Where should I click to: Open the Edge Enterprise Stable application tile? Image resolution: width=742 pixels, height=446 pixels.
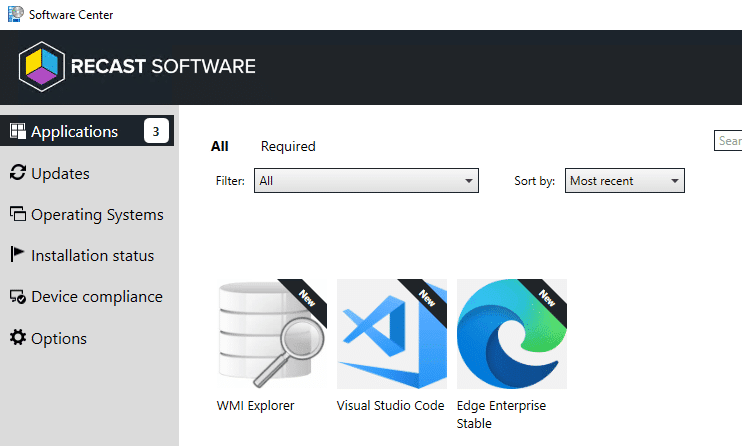[512, 334]
